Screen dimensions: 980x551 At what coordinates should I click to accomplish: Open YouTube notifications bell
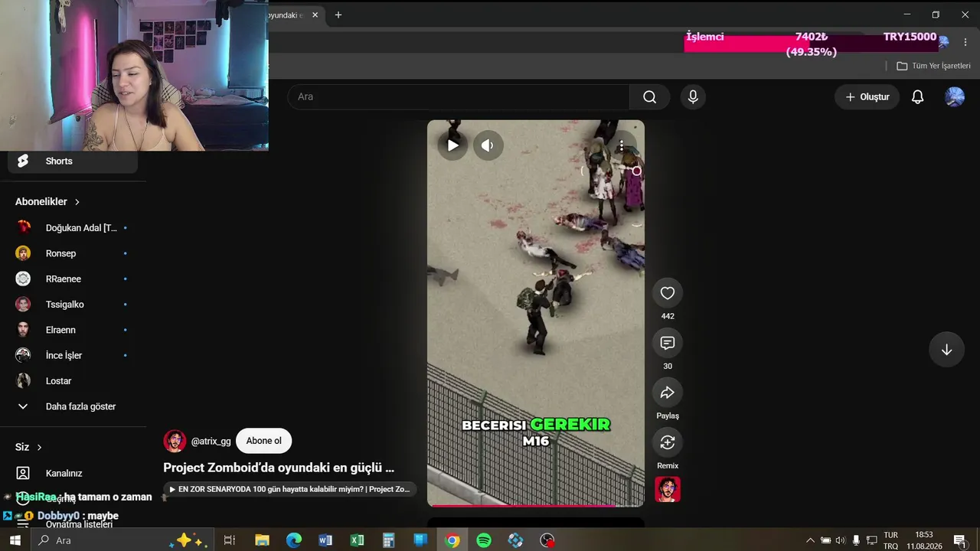pos(917,96)
